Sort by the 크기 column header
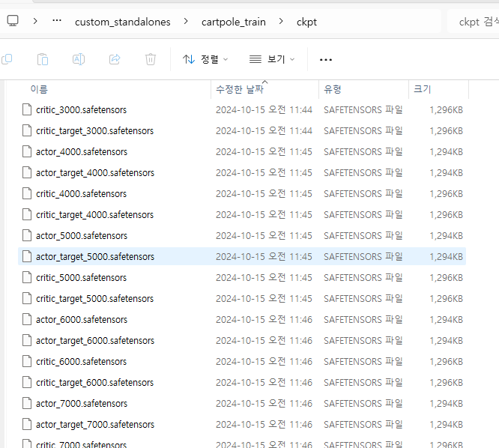This screenshot has height=448, width=499. [x=423, y=89]
